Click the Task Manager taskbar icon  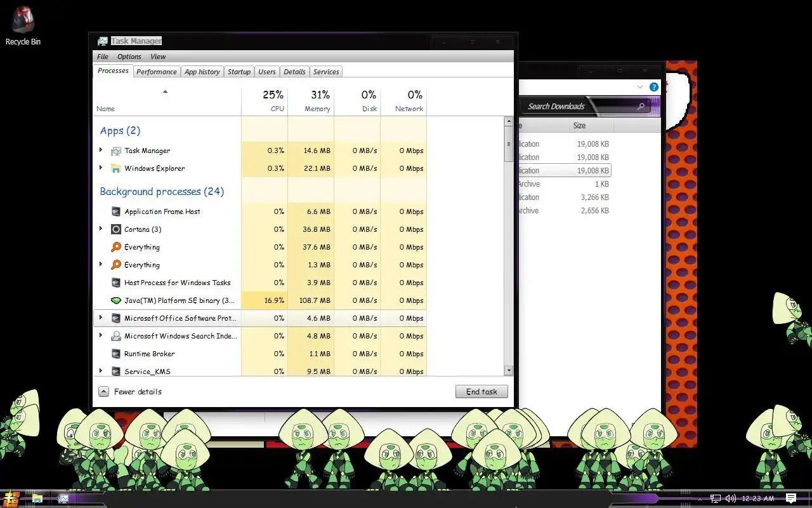[x=63, y=498]
